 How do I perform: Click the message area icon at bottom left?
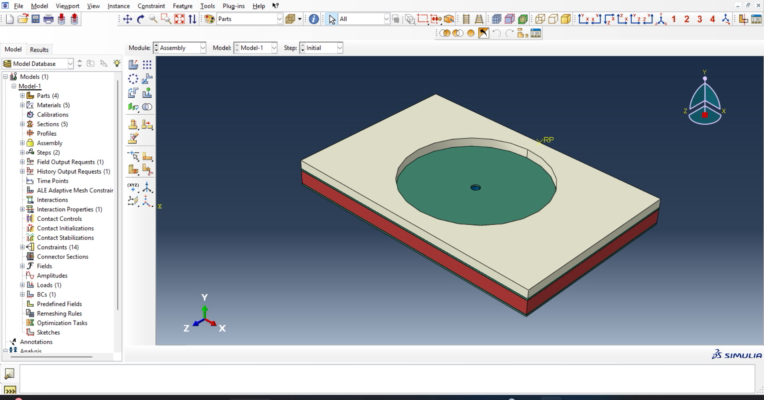(x=9, y=374)
